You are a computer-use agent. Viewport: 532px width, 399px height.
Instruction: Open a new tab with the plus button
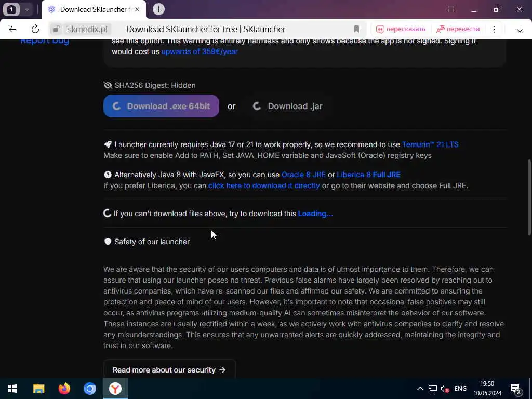[x=158, y=9]
